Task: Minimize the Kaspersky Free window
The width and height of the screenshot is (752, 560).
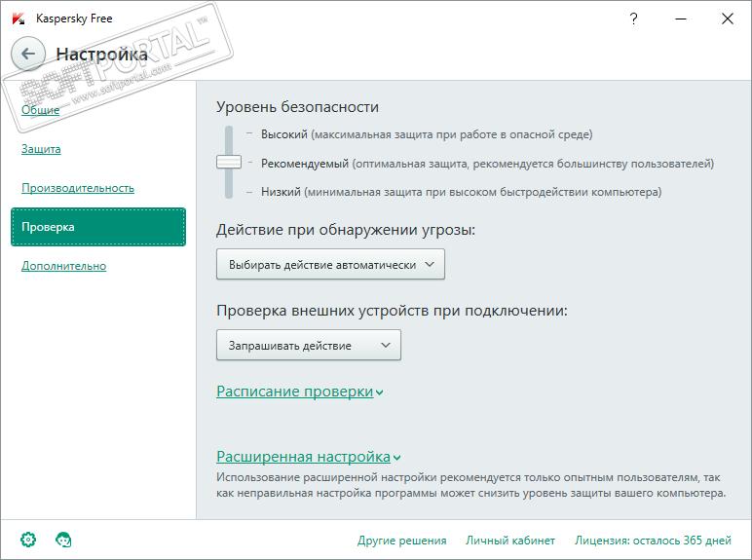Action: click(x=681, y=19)
